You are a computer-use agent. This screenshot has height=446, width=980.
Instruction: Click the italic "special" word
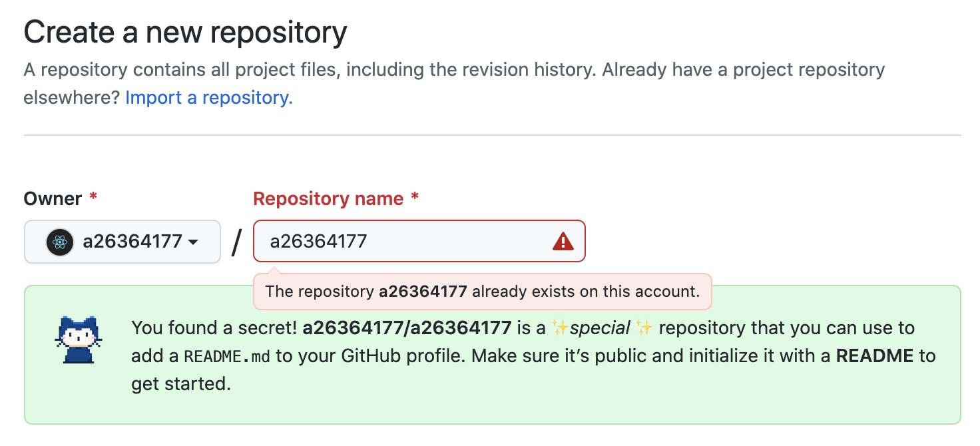(x=601, y=328)
